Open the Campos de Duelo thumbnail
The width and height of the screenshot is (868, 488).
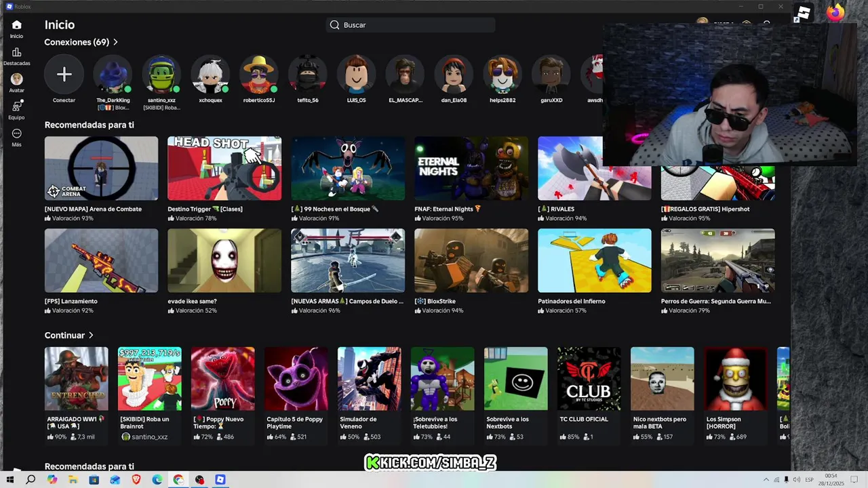pos(348,261)
